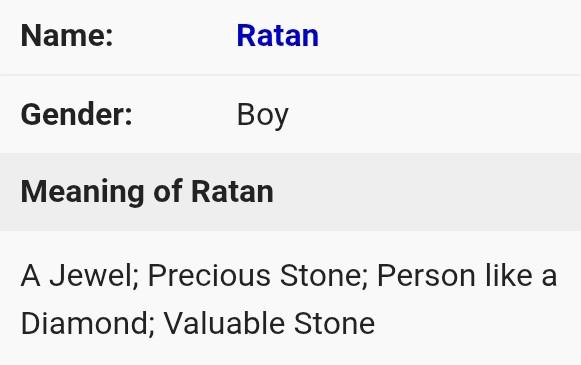Click the divider line below the Name row
Viewport: 581px width, 365px height.
290,75
